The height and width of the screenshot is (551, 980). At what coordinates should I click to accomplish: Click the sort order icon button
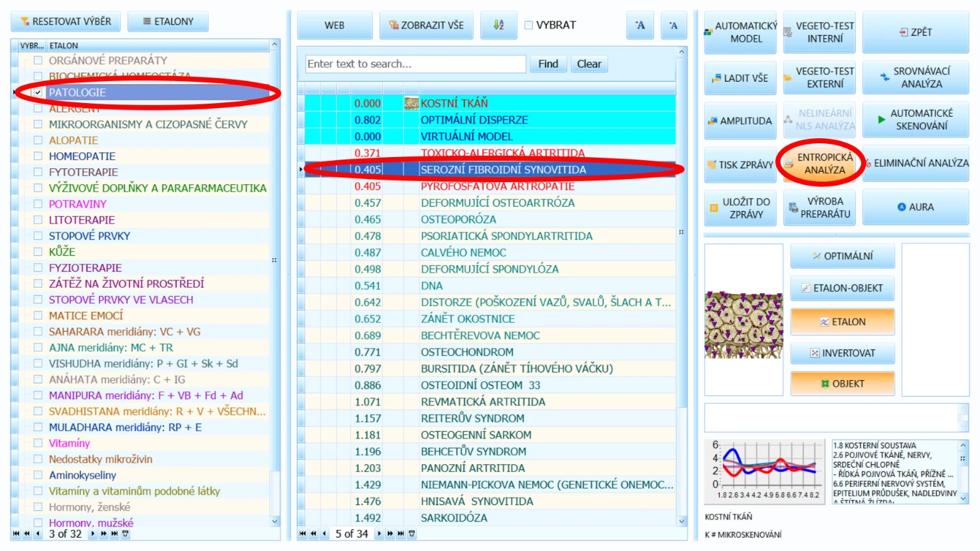pyautogui.click(x=498, y=25)
